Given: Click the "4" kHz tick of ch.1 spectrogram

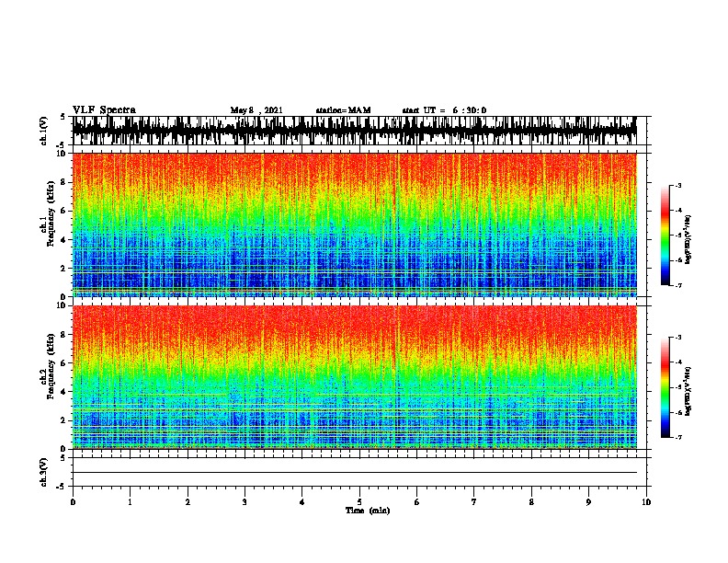Looking at the screenshot, I should [x=63, y=240].
